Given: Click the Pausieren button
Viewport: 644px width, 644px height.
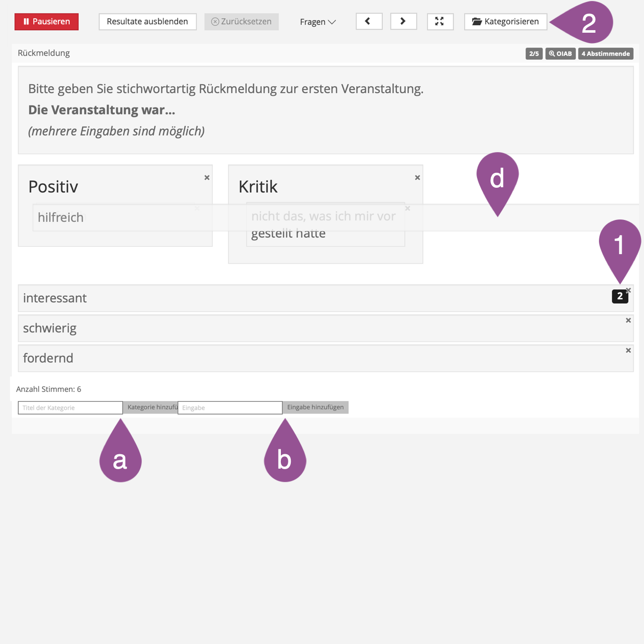Looking at the screenshot, I should pos(47,22).
